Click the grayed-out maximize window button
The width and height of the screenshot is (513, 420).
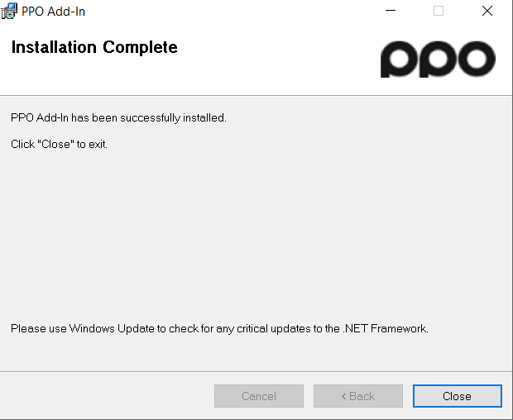pyautogui.click(x=439, y=11)
